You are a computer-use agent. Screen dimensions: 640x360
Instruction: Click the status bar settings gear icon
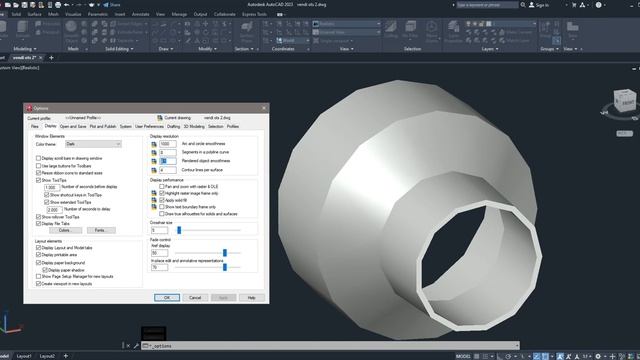(598, 356)
